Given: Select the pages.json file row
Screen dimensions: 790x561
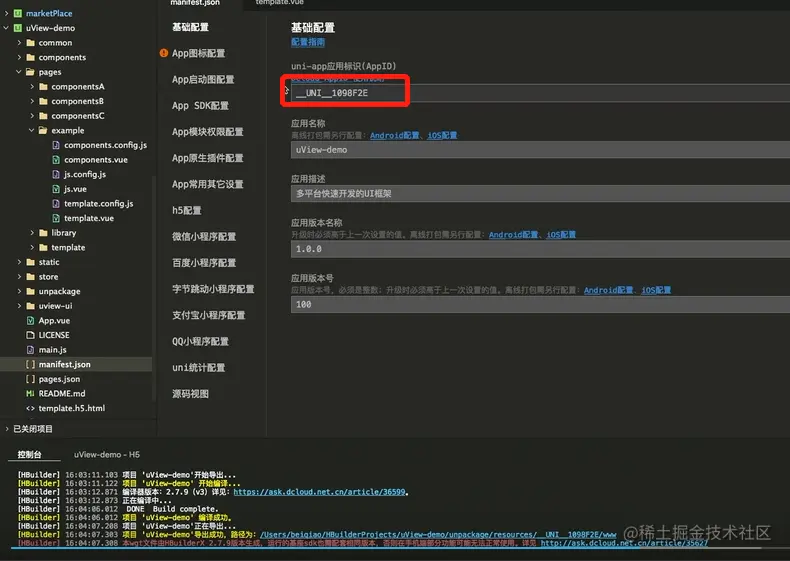Looking at the screenshot, I should (x=76, y=379).
